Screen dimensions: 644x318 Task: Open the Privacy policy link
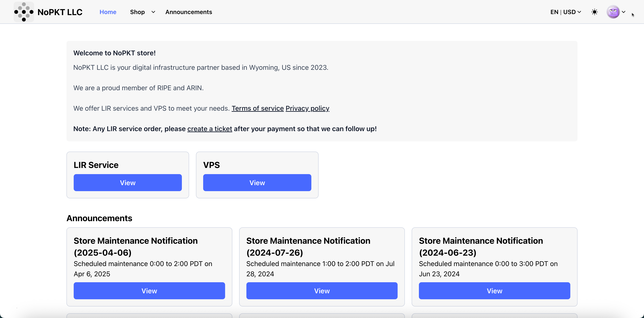(307, 108)
